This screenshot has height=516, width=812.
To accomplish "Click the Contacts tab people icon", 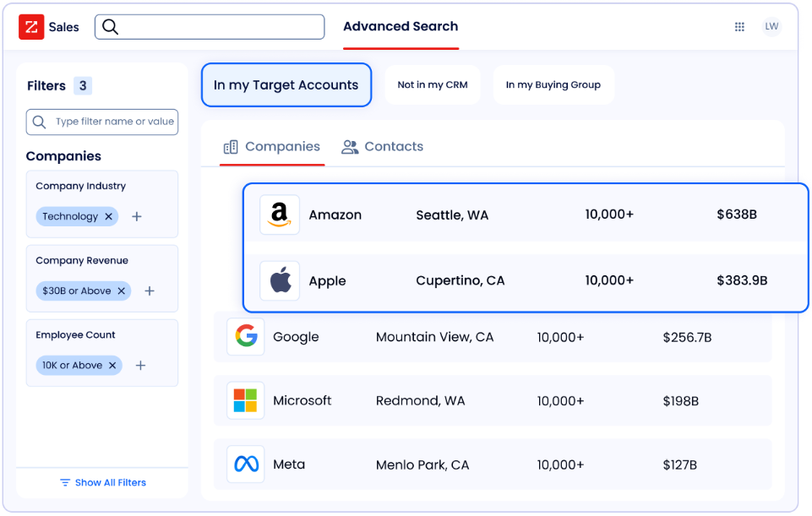I will tap(350, 147).
